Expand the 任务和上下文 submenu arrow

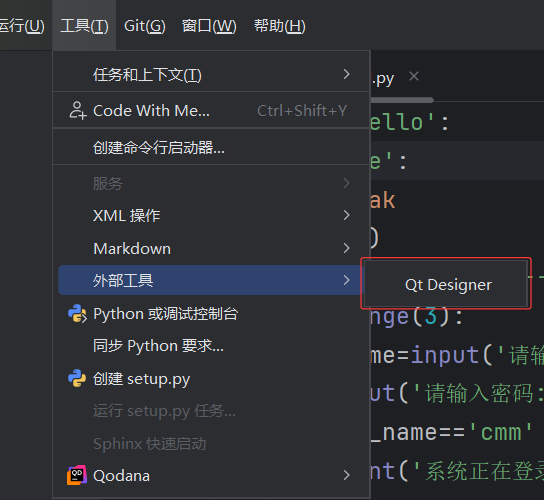[x=346, y=74]
